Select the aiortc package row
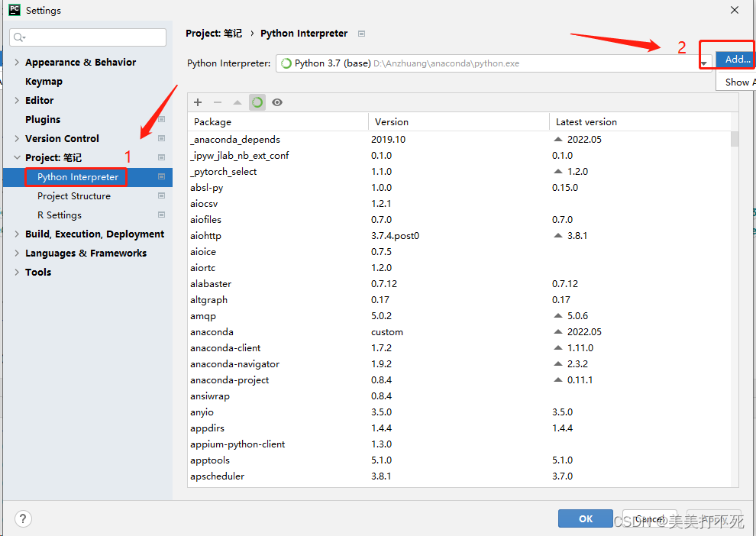The image size is (756, 536). pos(459,267)
